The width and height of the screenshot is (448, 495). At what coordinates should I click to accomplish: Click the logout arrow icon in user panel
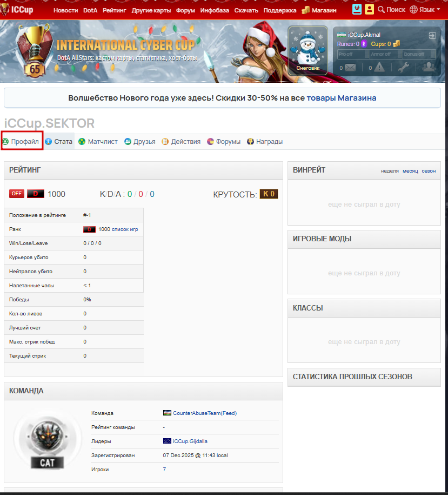pyautogui.click(x=432, y=35)
